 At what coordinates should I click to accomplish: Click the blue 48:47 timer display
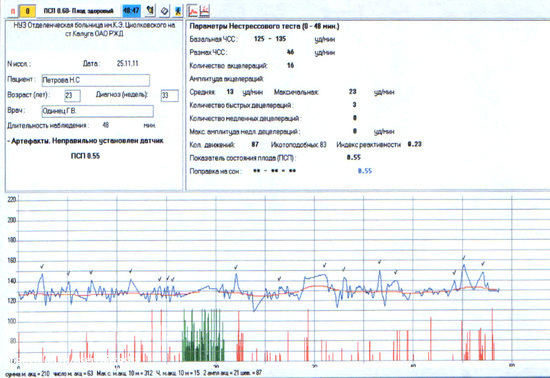pyautogui.click(x=132, y=11)
